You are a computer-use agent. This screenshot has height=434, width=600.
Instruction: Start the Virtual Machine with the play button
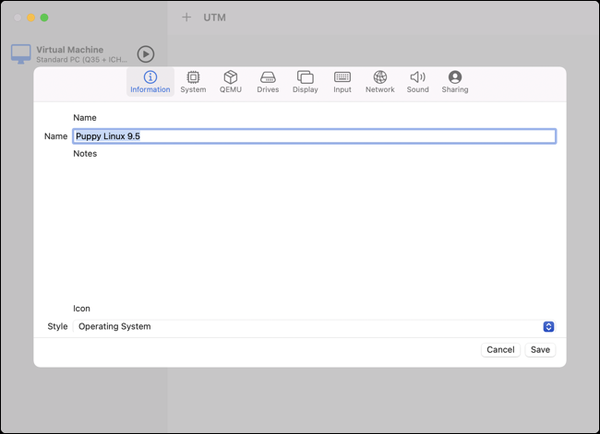coord(146,54)
